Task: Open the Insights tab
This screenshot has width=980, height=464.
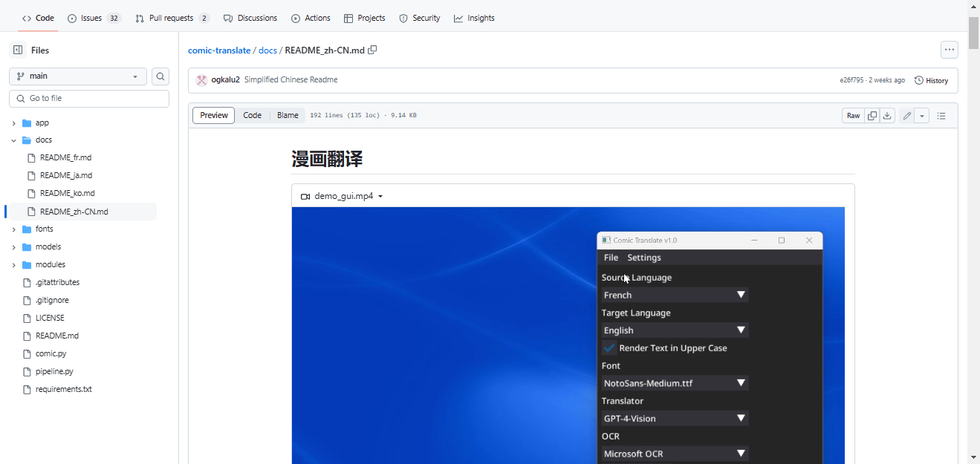Action: 474,18
